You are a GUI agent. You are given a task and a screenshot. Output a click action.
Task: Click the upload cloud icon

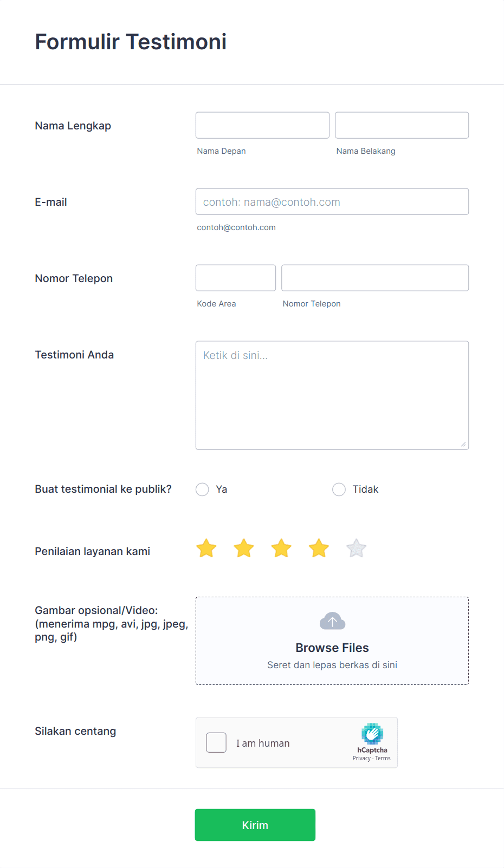(332, 621)
